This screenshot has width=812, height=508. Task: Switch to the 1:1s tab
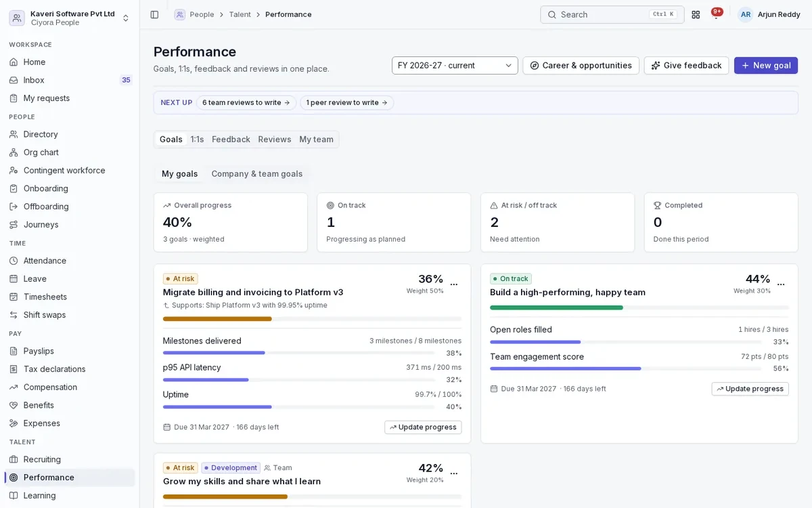197,139
